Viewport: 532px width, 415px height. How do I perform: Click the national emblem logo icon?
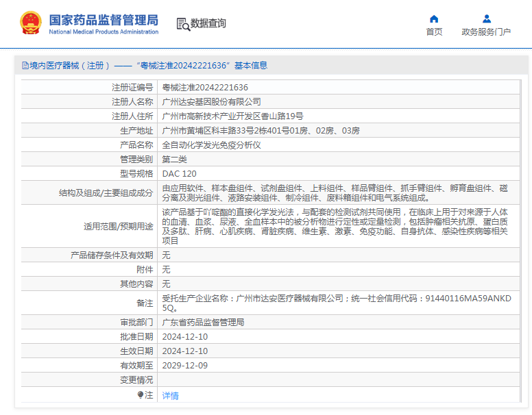(30, 23)
